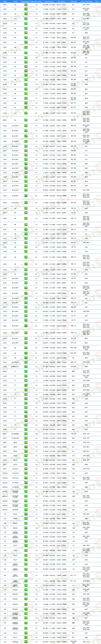Click engine code BBU, BLZ cell
101x644 pixels.
[x=86, y=451]
